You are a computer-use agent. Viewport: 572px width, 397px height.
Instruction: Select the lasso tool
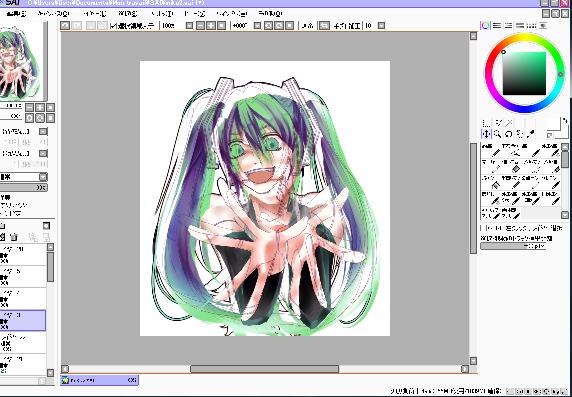[x=498, y=123]
